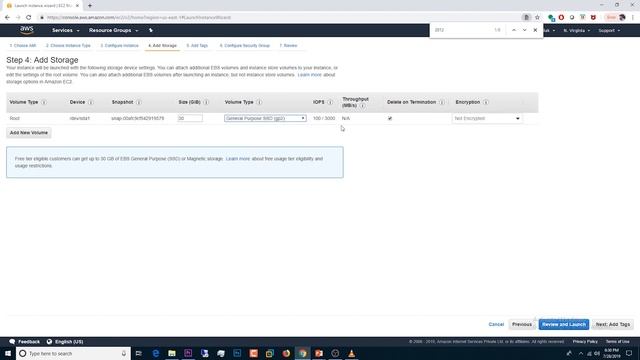
Task: Show info icon beside Encryption header
Action: pyautogui.click(x=486, y=102)
